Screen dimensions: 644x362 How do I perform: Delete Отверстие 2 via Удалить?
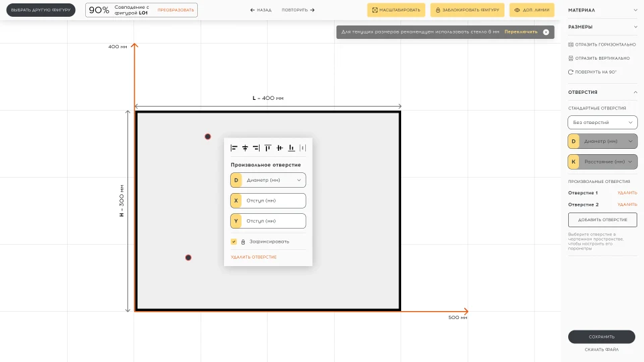tap(627, 204)
